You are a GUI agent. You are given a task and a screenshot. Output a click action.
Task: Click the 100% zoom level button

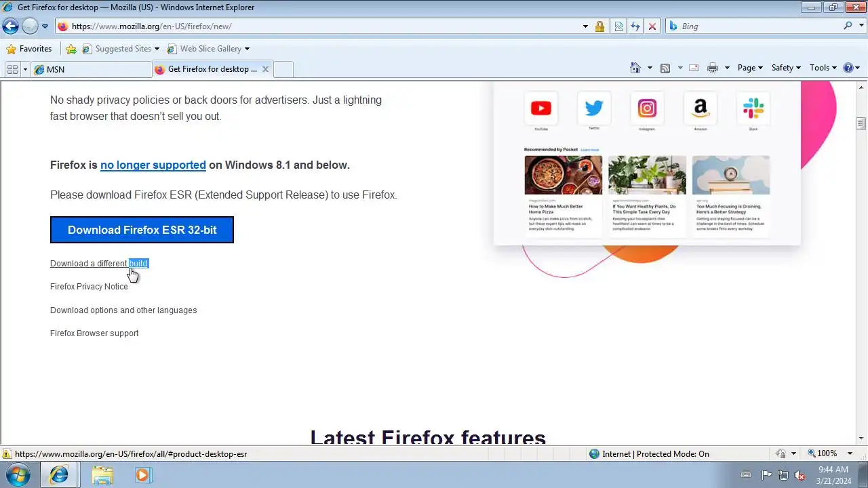click(x=822, y=453)
